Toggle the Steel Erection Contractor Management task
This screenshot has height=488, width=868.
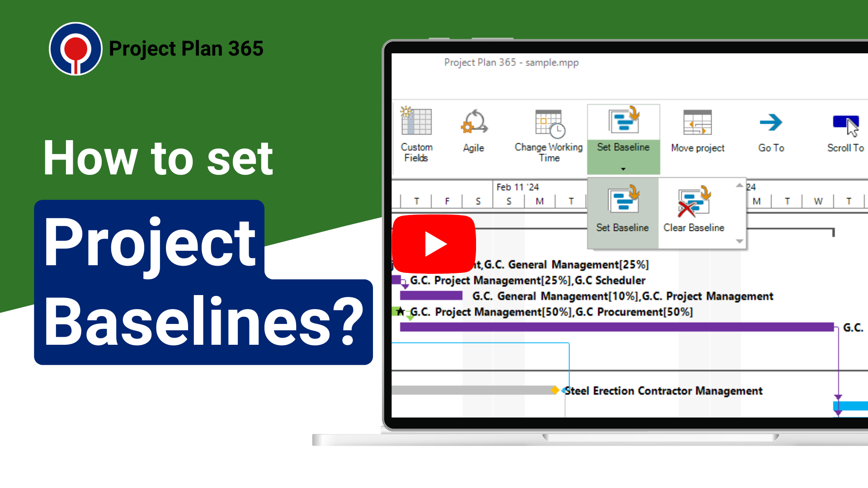(x=555, y=390)
